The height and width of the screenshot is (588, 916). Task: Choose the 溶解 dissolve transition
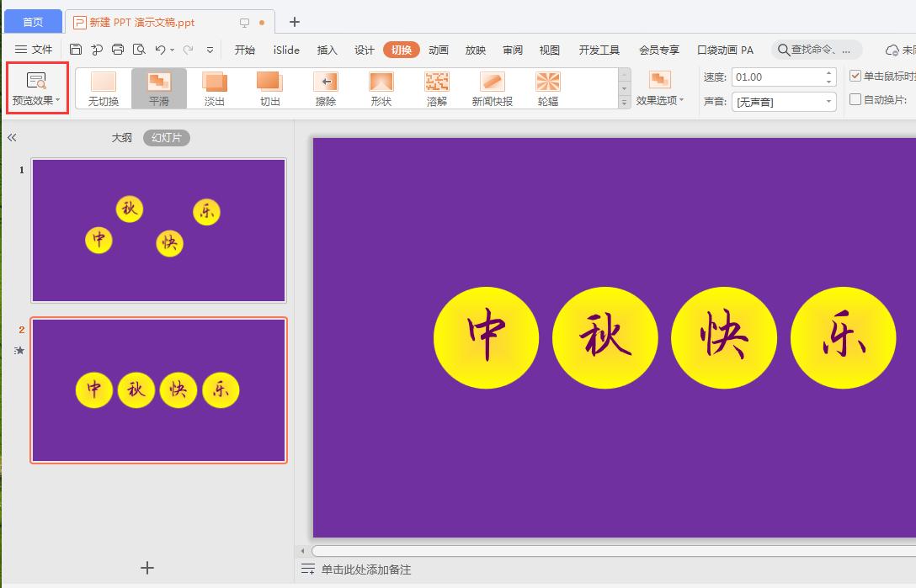437,87
